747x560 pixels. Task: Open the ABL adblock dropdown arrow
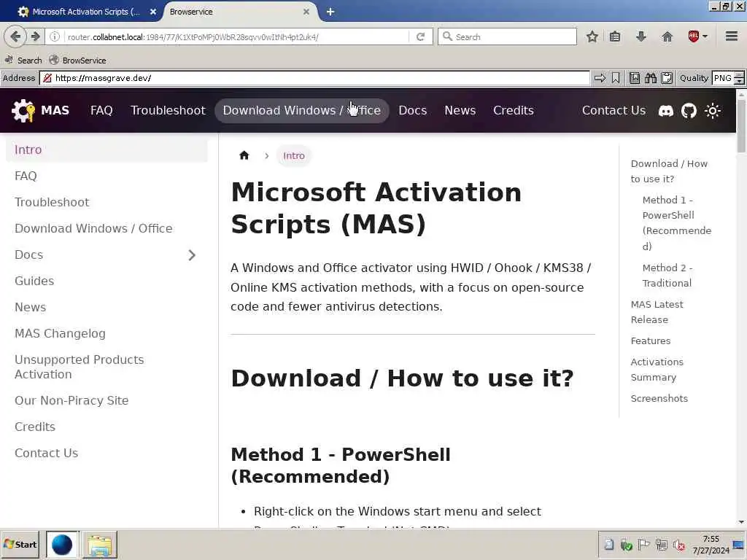click(705, 36)
